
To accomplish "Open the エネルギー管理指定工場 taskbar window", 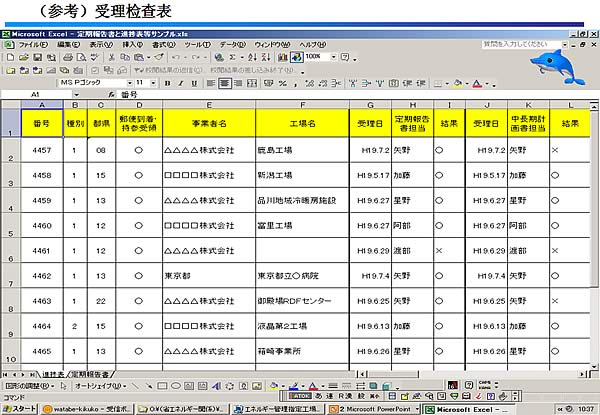I will click(x=277, y=409).
